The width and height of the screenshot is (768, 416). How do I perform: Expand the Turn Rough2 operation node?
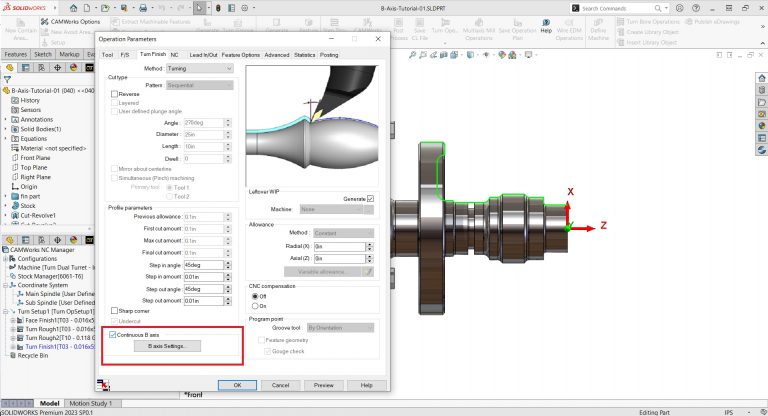click(x=13, y=338)
